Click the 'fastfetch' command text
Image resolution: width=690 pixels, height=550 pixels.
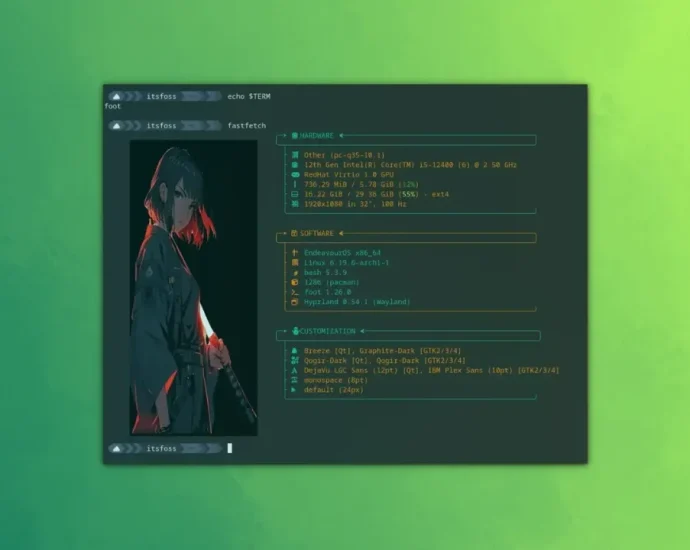coord(247,125)
